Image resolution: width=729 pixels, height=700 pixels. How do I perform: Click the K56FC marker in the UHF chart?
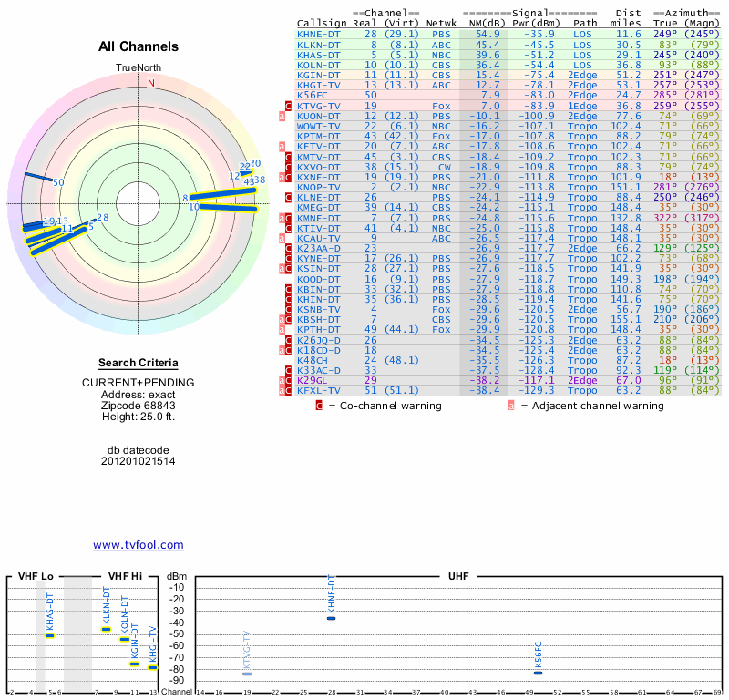(538, 673)
